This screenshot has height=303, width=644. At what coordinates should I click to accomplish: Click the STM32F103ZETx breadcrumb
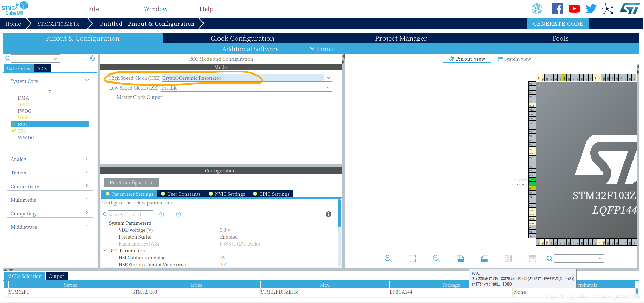pos(58,24)
